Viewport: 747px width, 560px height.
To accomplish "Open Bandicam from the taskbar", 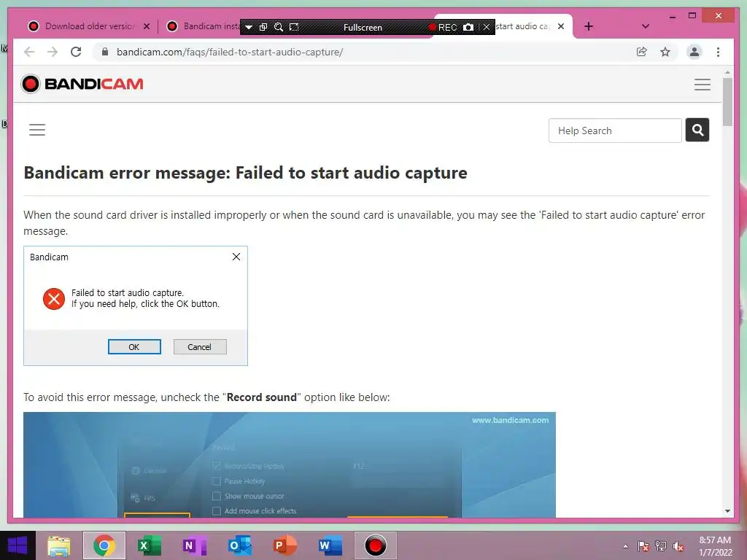I will pos(376,545).
